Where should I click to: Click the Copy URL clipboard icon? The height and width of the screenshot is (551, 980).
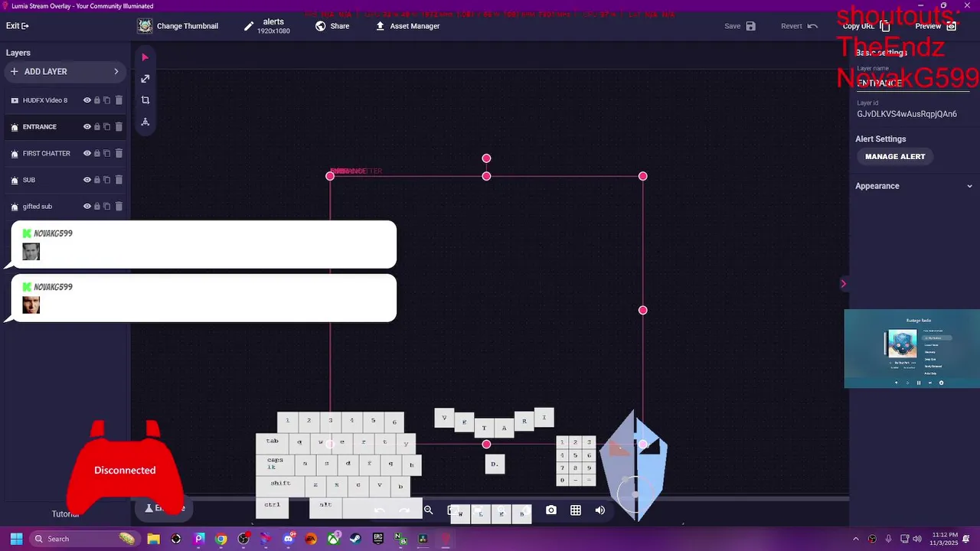point(885,26)
